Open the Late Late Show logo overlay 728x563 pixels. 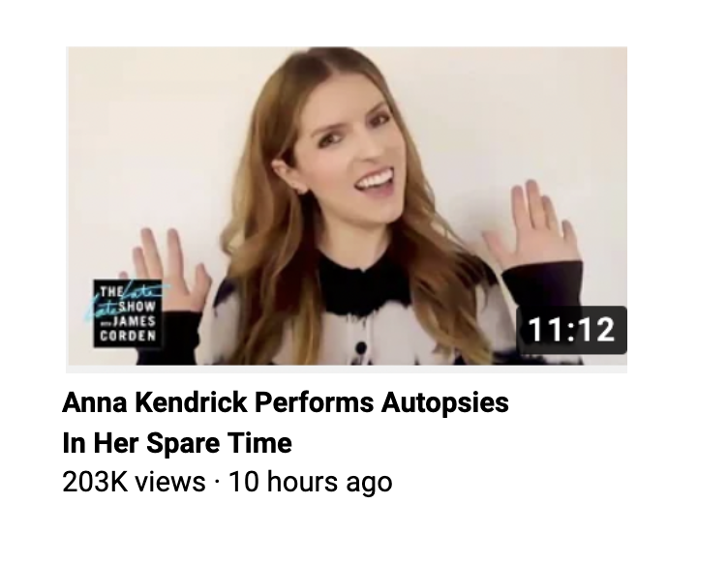coord(128,313)
